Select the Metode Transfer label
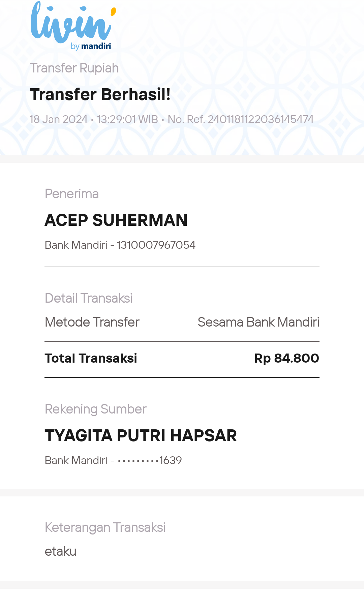364x611 pixels. click(92, 322)
